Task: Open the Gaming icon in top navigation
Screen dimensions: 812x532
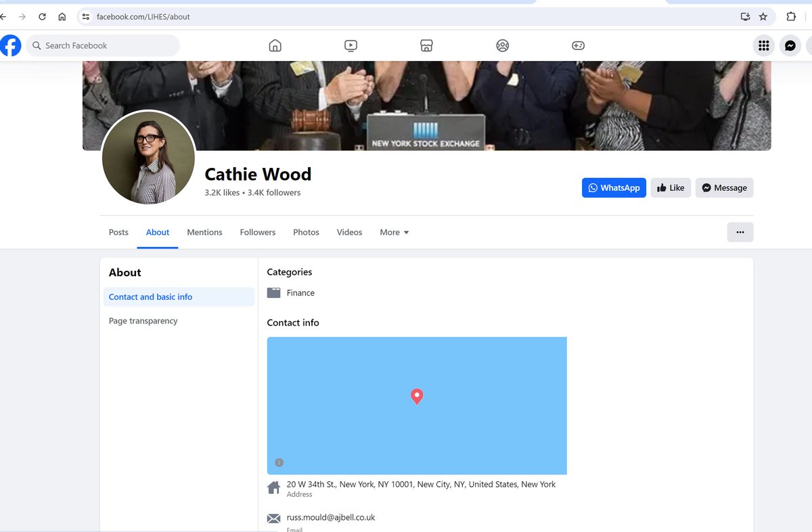Action: coord(578,45)
